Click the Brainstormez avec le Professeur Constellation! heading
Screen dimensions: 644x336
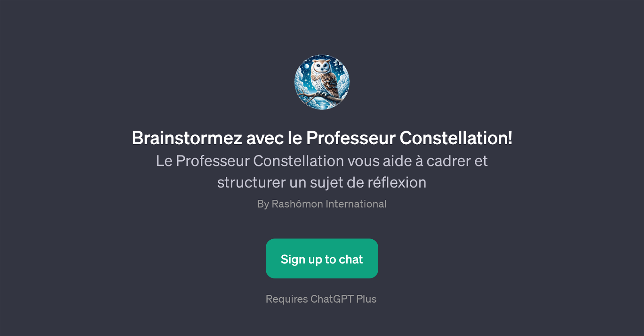pos(322,138)
